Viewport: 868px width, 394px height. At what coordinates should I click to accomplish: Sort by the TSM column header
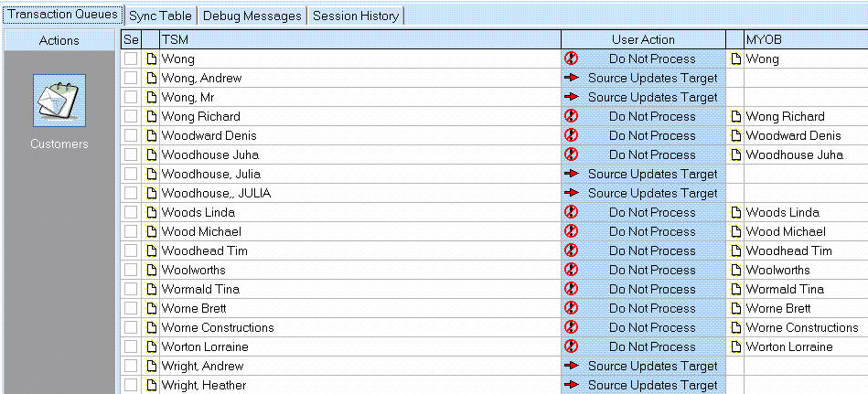tap(359, 40)
